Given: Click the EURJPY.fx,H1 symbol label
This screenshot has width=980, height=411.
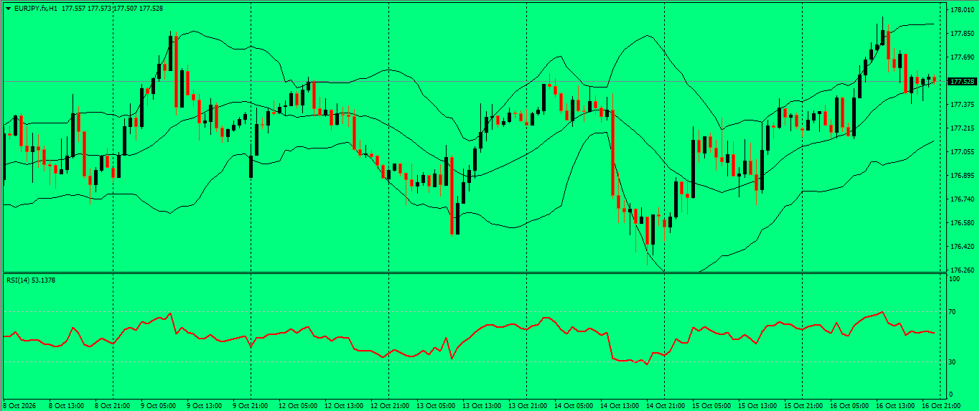Looking at the screenshot, I should click(x=36, y=9).
